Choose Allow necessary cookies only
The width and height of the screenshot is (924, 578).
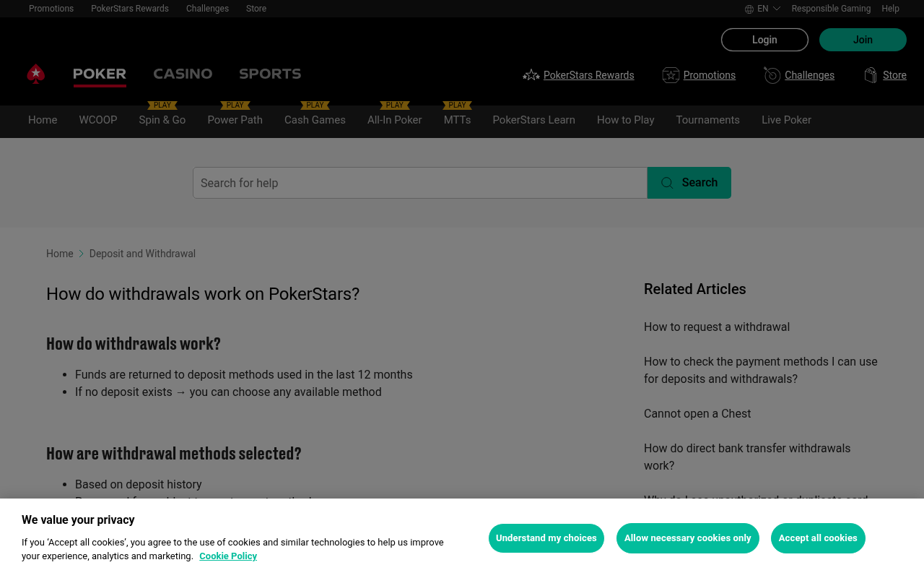688,538
